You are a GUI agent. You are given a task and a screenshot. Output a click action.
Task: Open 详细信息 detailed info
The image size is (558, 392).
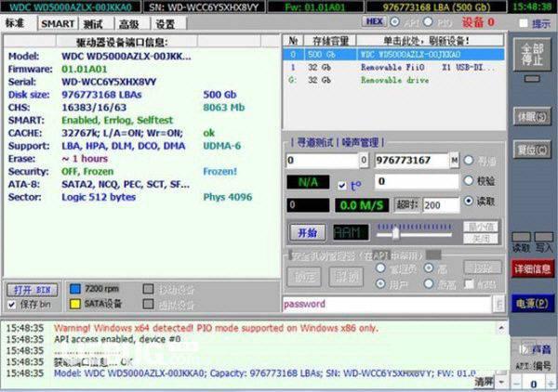pyautogui.click(x=532, y=269)
